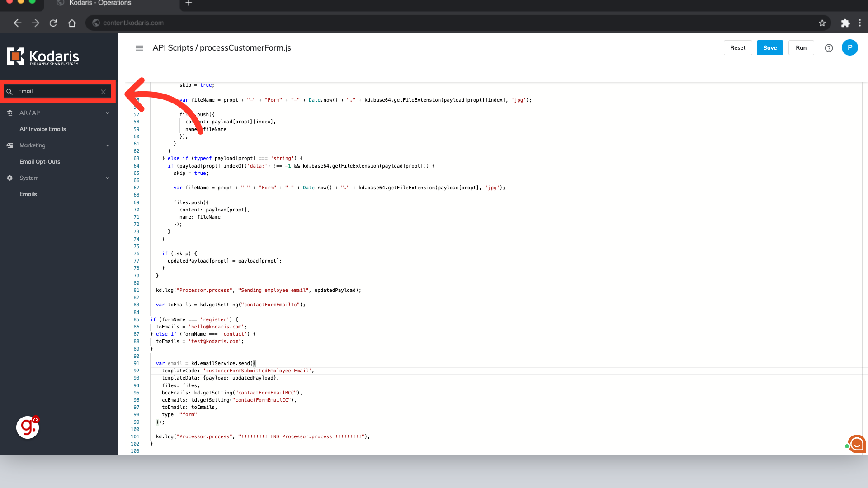Open browser extensions puzzle icon
868x488 pixels.
click(x=845, y=23)
